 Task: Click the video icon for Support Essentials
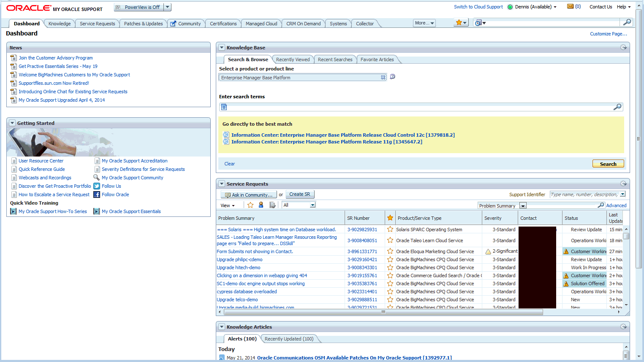97,211
